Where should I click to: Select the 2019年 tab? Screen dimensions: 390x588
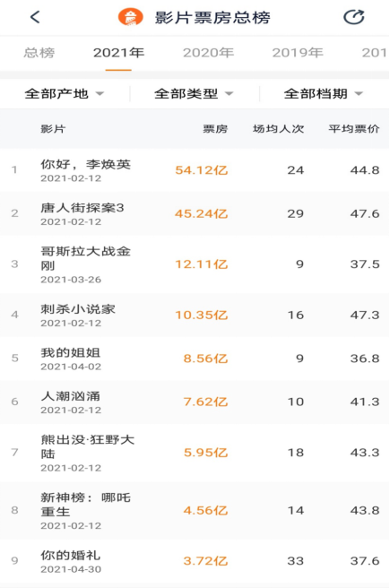click(298, 53)
